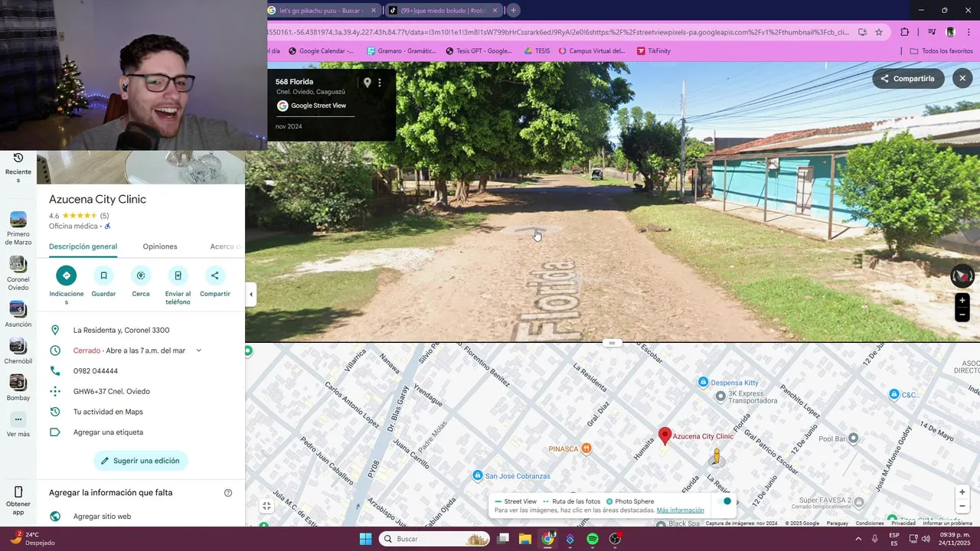
Task: Open the Chernóbil recent item
Action: tap(18, 351)
